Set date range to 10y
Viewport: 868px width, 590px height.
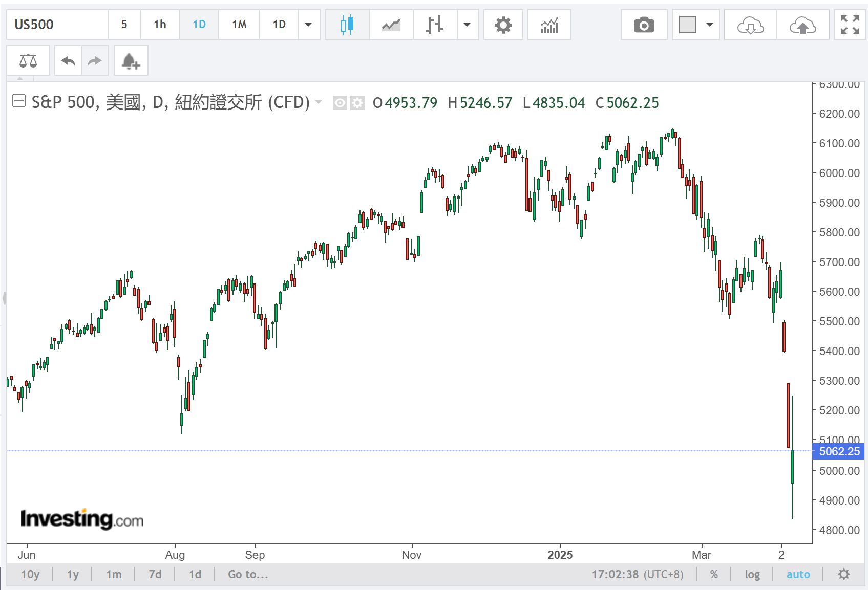point(30,574)
